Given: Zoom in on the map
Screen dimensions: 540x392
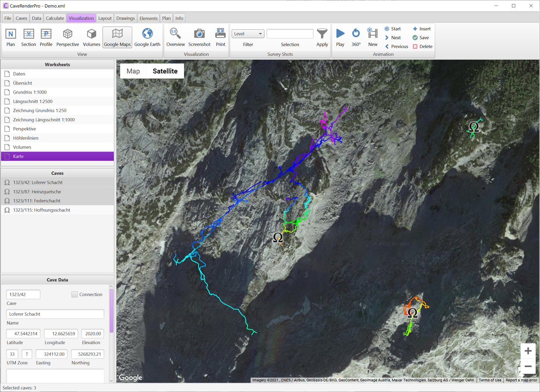Looking at the screenshot, I should pos(528,351).
